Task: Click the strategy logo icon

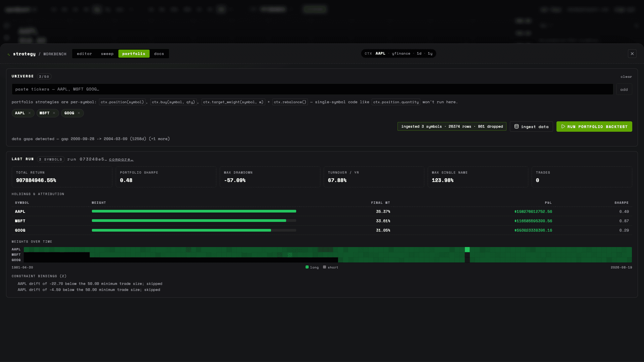Action: click(9, 54)
